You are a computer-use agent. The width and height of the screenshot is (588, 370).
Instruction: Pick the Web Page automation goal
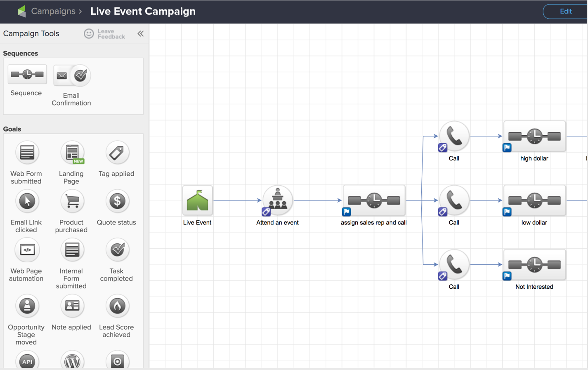tap(27, 250)
